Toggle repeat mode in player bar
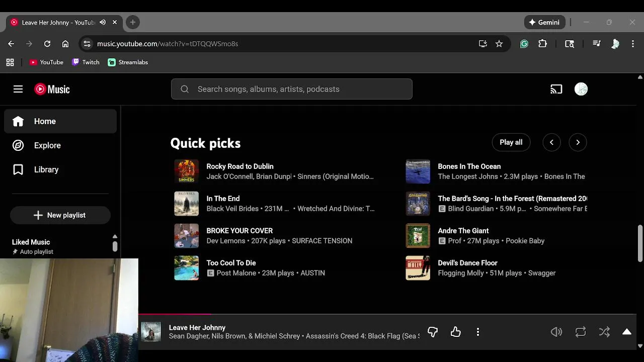644x362 pixels. [x=581, y=332]
